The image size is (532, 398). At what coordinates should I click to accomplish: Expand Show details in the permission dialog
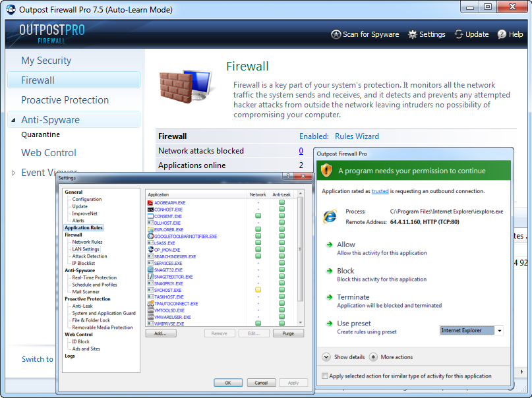coord(326,357)
